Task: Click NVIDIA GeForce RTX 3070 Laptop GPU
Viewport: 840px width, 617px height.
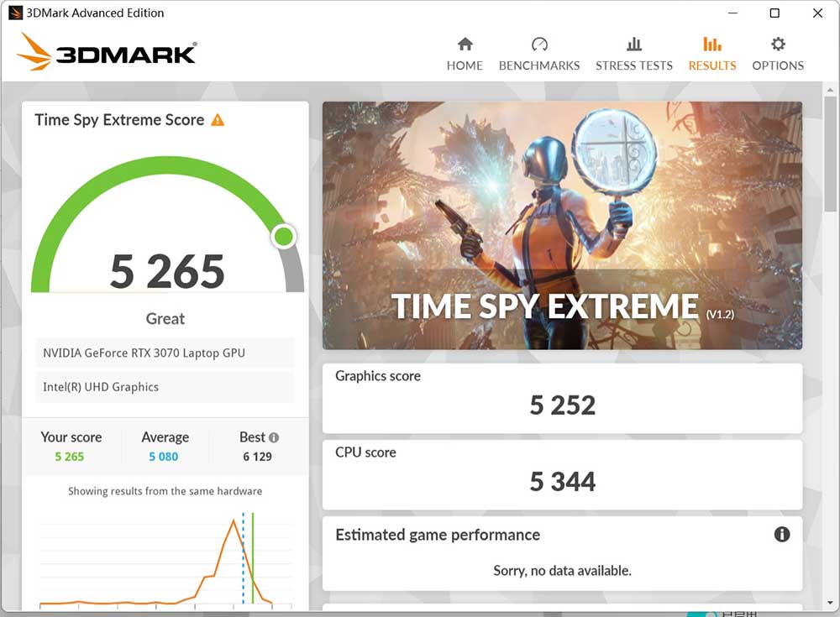Action: (x=165, y=353)
